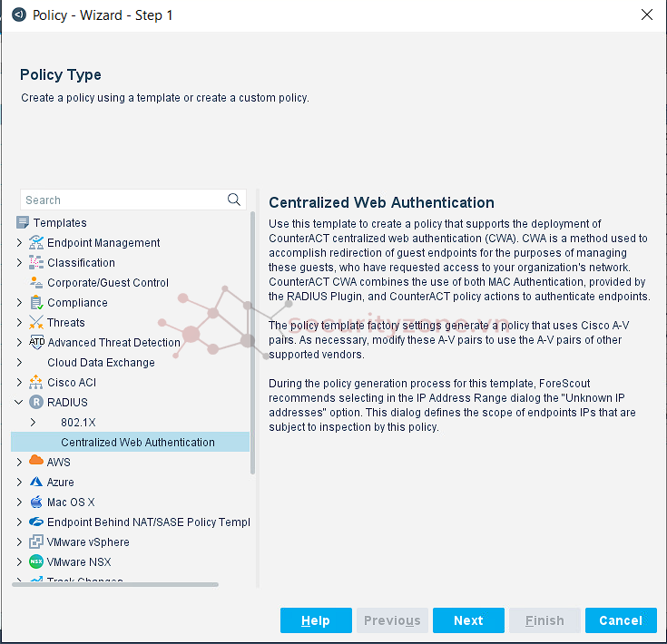This screenshot has width=667, height=644.
Task: Click the Compliance clipboard icon
Action: tap(36, 302)
